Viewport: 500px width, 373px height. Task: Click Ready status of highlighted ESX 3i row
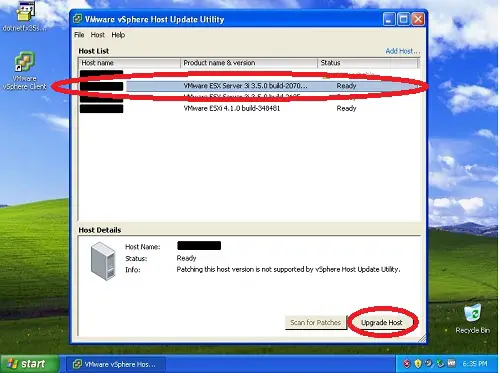click(x=346, y=86)
